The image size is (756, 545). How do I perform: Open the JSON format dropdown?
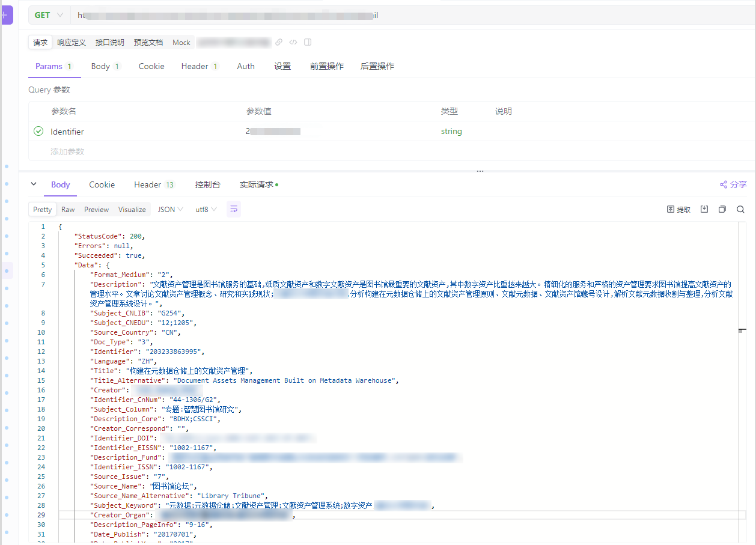[171, 210]
